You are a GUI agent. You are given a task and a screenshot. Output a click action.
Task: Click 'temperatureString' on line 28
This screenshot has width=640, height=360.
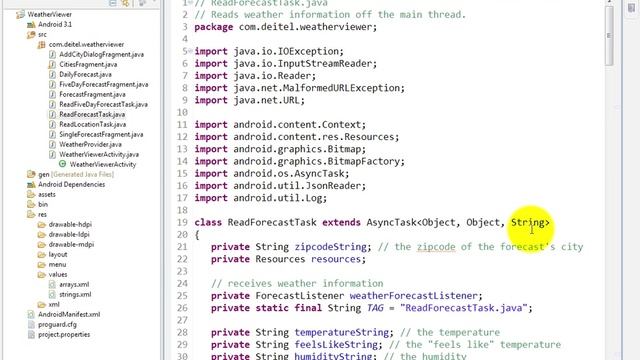coord(342,333)
